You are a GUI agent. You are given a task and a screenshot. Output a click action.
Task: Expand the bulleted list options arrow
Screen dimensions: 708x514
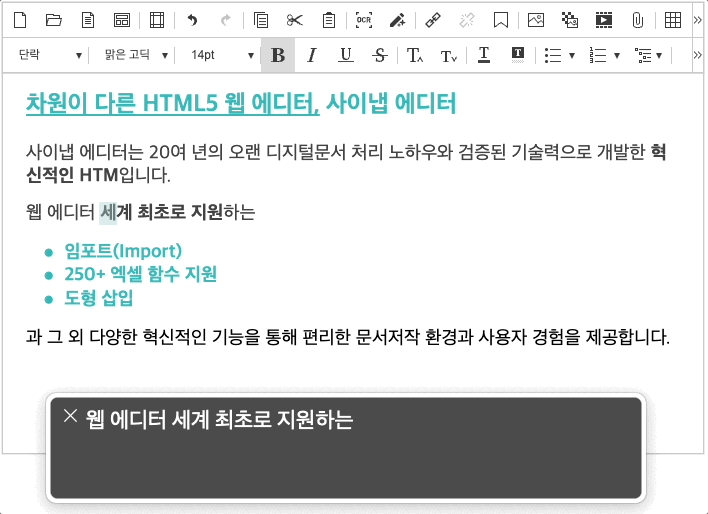point(571,55)
